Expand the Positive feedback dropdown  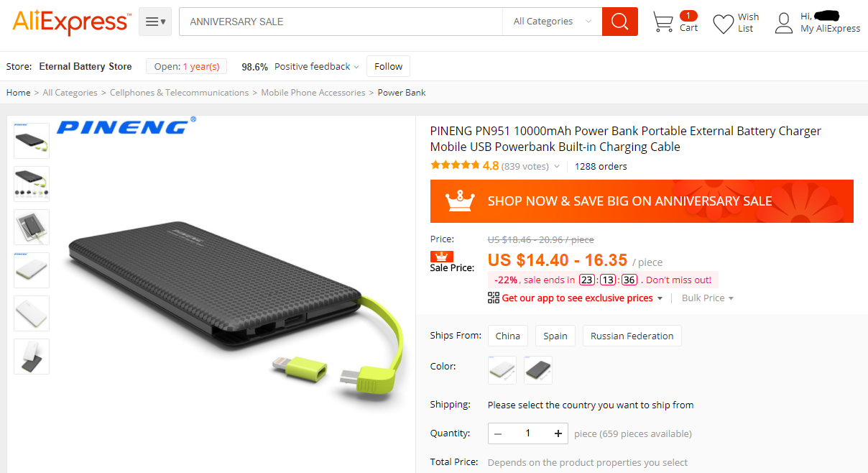[x=317, y=66]
